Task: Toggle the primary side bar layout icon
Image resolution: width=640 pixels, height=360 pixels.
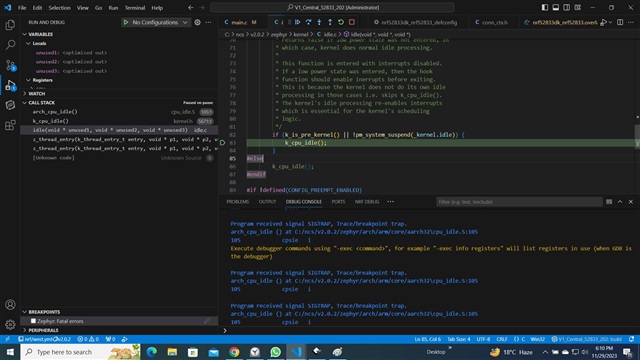Action: (x=545, y=7)
